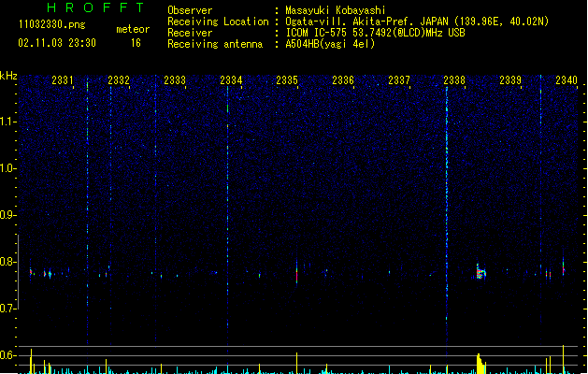Click the large meteor echo after 2338

(x=480, y=272)
